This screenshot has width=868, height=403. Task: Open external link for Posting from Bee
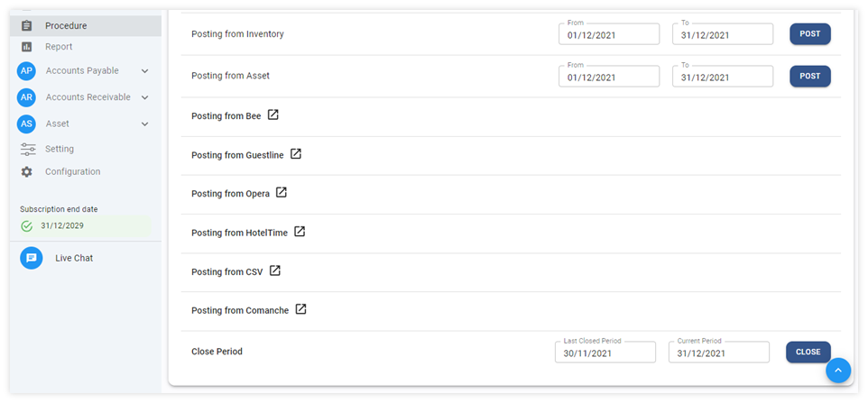pos(273,115)
